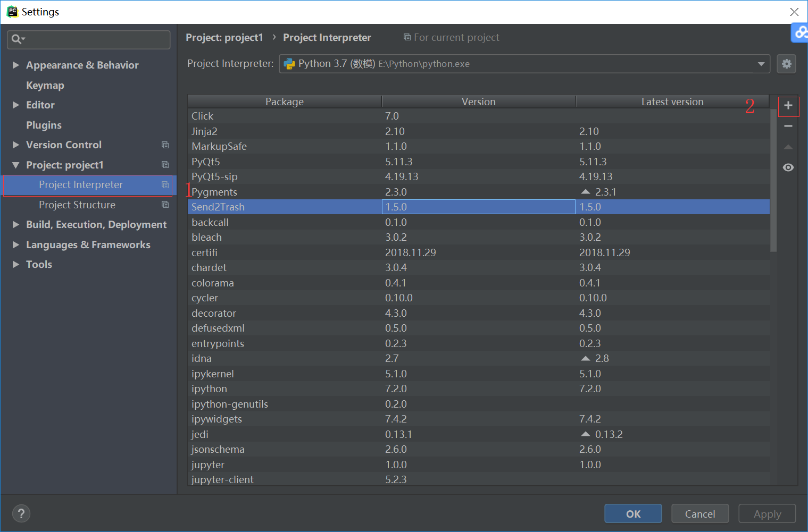Select the decorator package row
808x532 pixels.
479,313
